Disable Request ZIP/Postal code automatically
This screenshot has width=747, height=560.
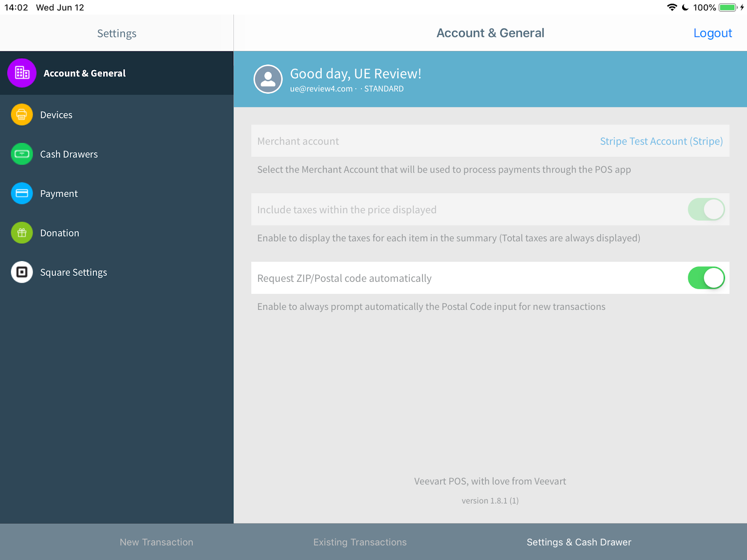pos(706,278)
